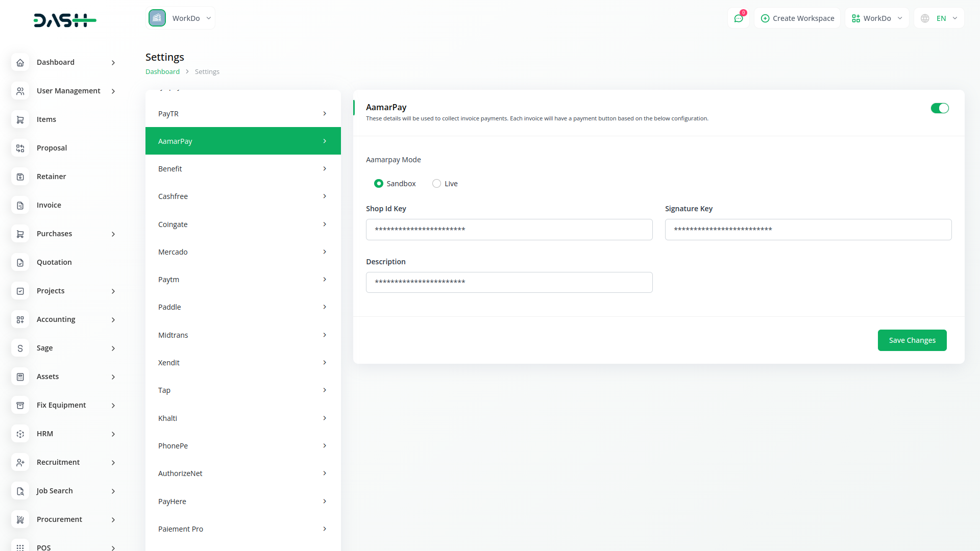The height and width of the screenshot is (551, 980).
Task: Click the Proposal icon in sidebar
Action: point(20,148)
